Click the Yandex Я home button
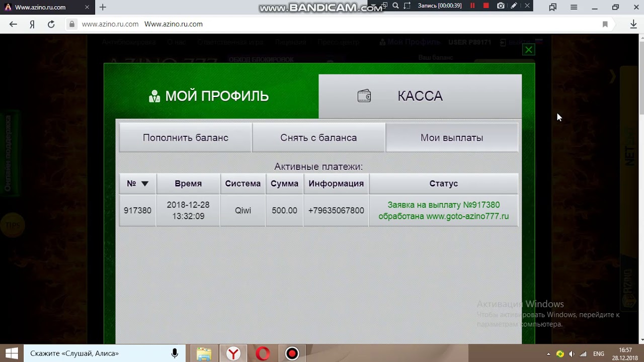This screenshot has width=644, height=362. 32,24
